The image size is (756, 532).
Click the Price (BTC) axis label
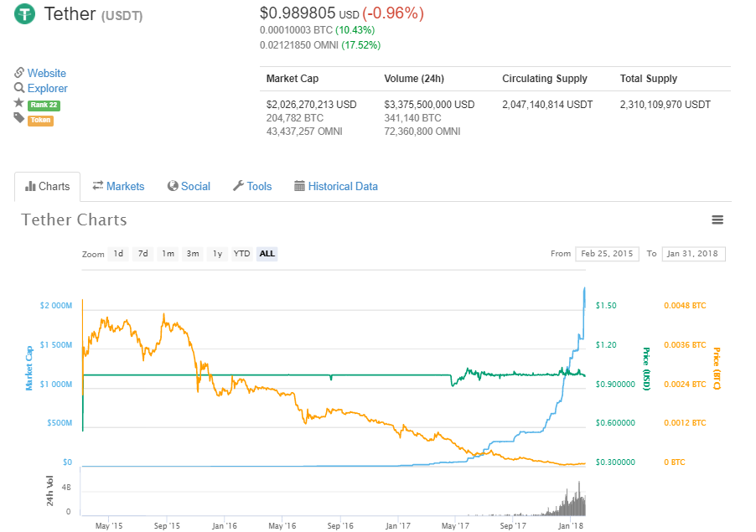coord(717,369)
